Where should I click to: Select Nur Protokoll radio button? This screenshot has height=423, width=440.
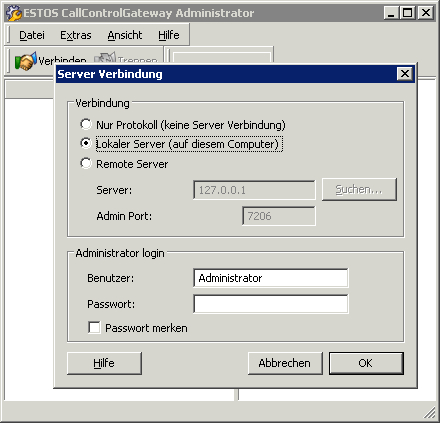coord(86,124)
